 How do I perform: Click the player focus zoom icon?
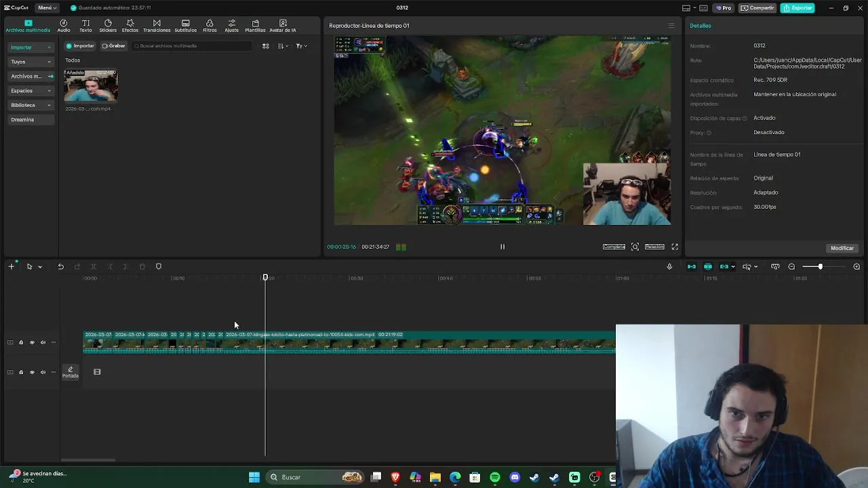635,247
